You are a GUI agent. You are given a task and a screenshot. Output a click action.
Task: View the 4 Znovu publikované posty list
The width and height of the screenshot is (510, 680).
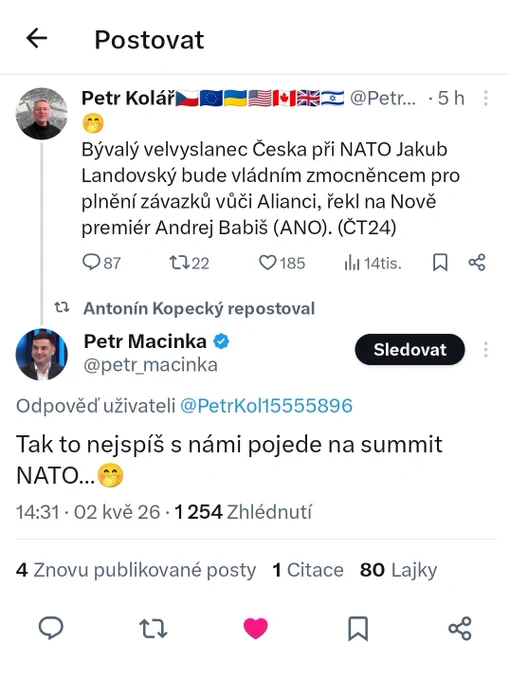point(136,569)
